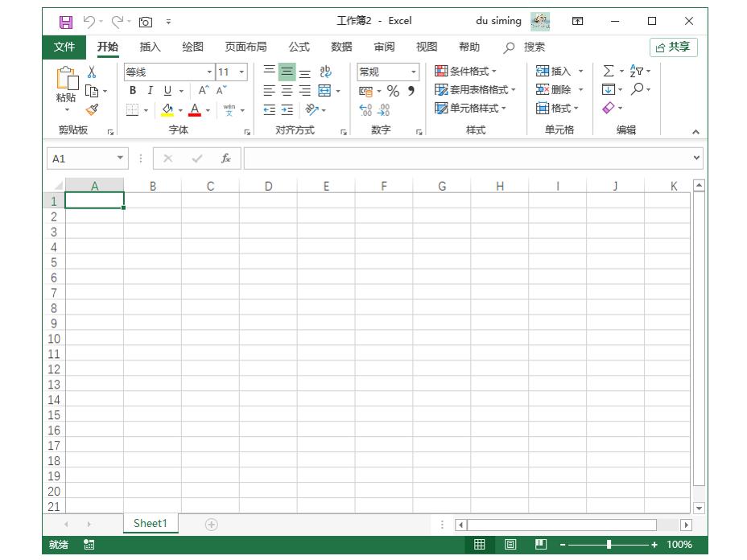Image resolution: width=747 pixels, height=560 pixels.
Task: Click the Save icon in title bar
Action: coord(66,22)
